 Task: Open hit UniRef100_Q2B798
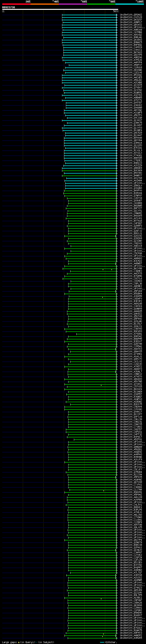(131, 344)
